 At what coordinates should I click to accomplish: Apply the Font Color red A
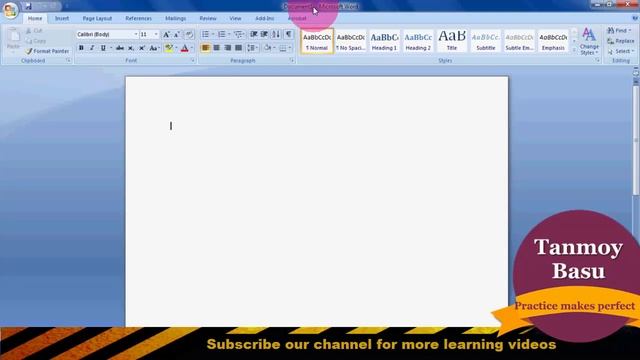pos(184,48)
